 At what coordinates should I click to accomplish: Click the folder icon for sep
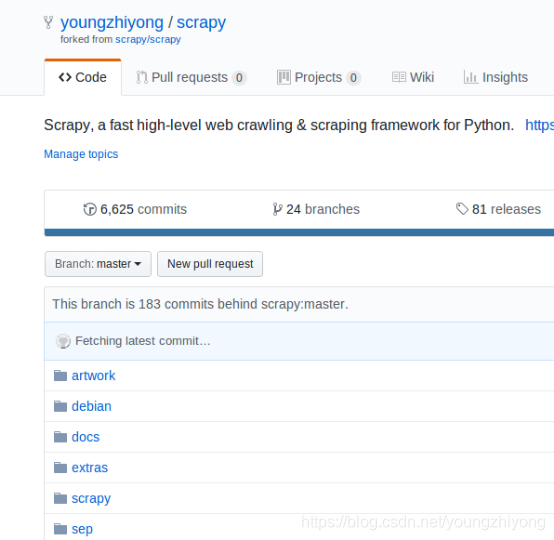[60, 529]
